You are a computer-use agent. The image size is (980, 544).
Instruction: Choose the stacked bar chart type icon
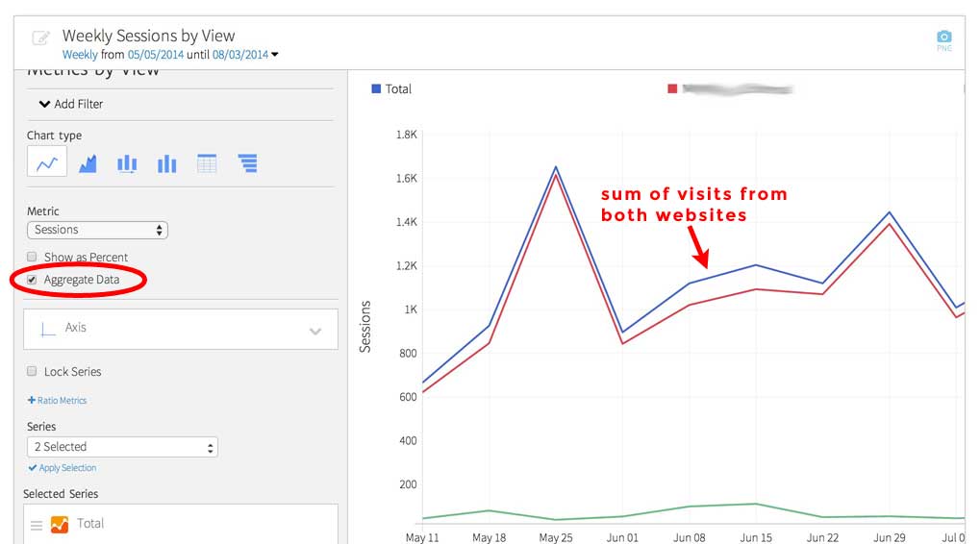127,163
